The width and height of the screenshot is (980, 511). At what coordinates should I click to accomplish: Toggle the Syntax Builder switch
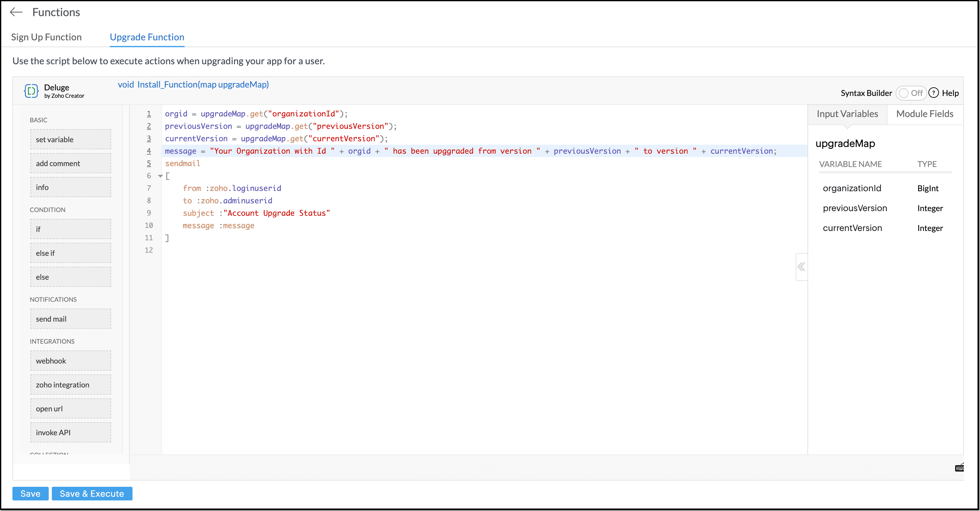911,93
